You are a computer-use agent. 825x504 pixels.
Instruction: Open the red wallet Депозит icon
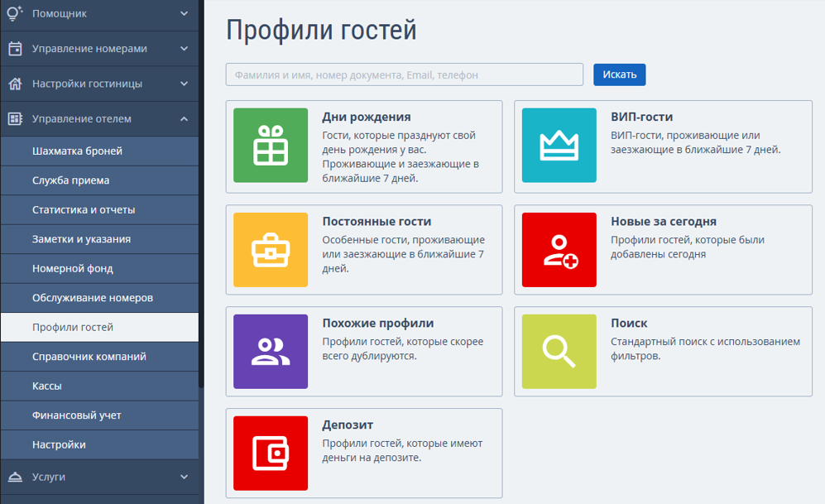(x=271, y=453)
